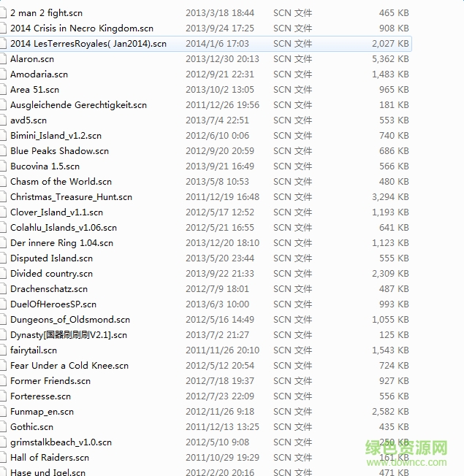This screenshot has height=476, width=464.
Task: Pick the Bimini_Island_v1.2.scn map file
Action: [x=56, y=136]
